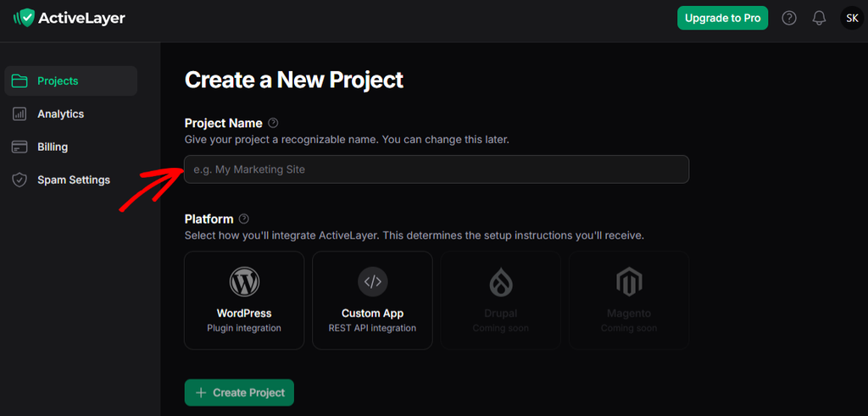
Task: Click 'REST API integration' text
Action: pos(373,328)
